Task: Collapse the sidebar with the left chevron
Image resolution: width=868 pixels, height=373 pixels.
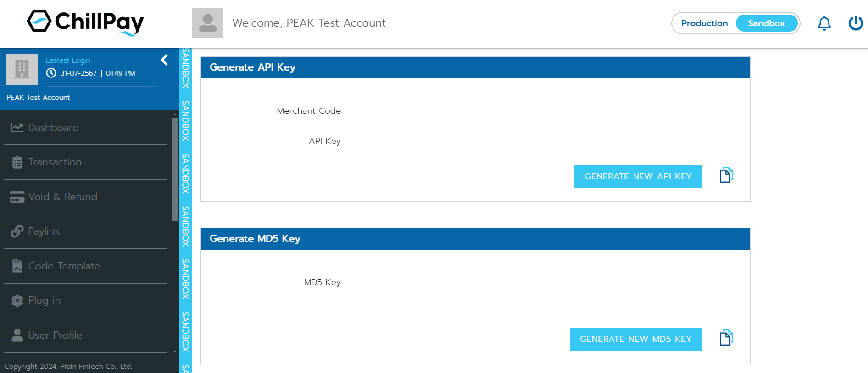Action: pos(164,60)
